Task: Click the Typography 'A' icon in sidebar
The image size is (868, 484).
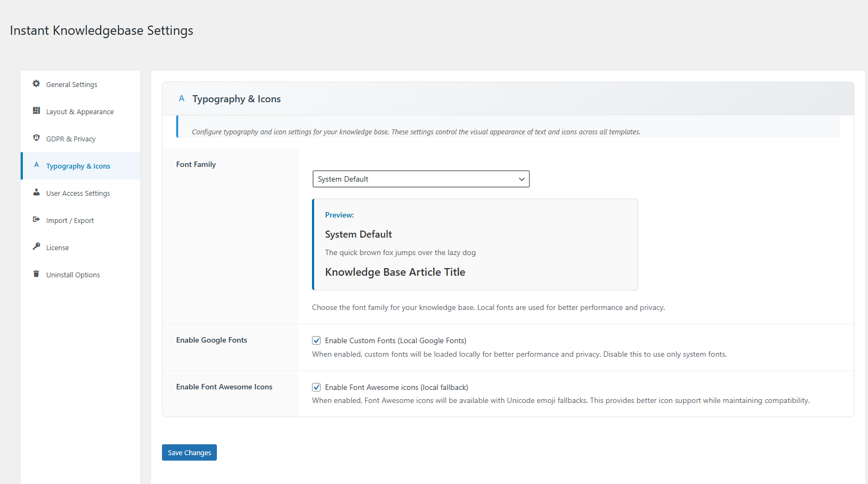Action: click(x=36, y=165)
